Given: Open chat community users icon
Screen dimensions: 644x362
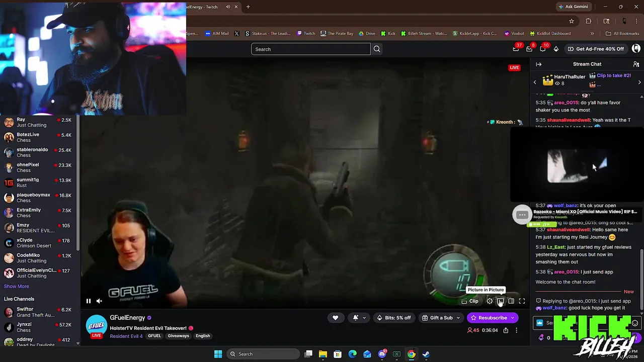Looking at the screenshot, I should tap(636, 64).
